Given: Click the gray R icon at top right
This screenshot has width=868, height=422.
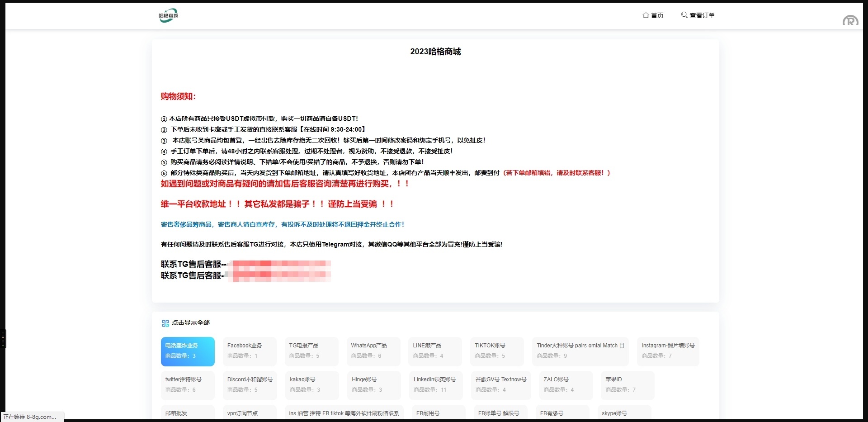Looking at the screenshot, I should 850,20.
